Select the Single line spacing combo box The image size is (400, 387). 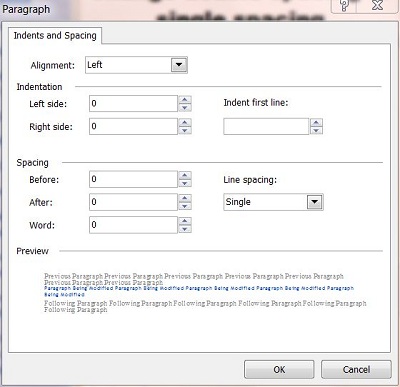click(x=273, y=202)
